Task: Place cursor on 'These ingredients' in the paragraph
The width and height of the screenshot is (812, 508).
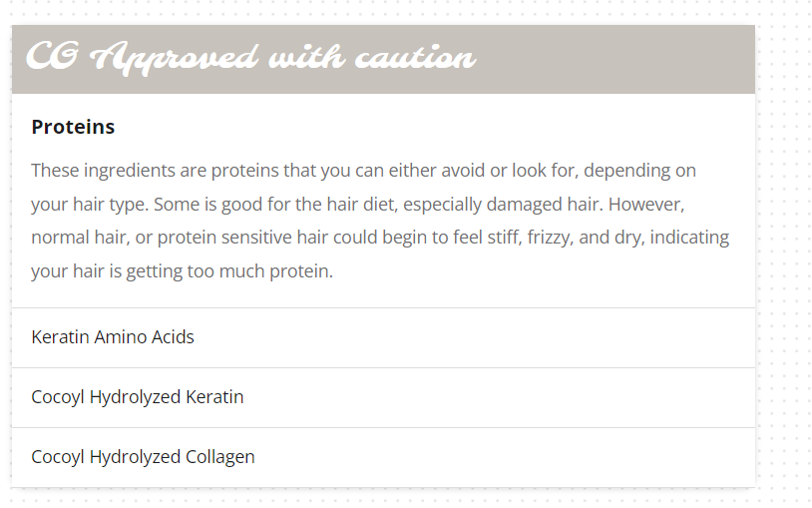Action: (103, 171)
